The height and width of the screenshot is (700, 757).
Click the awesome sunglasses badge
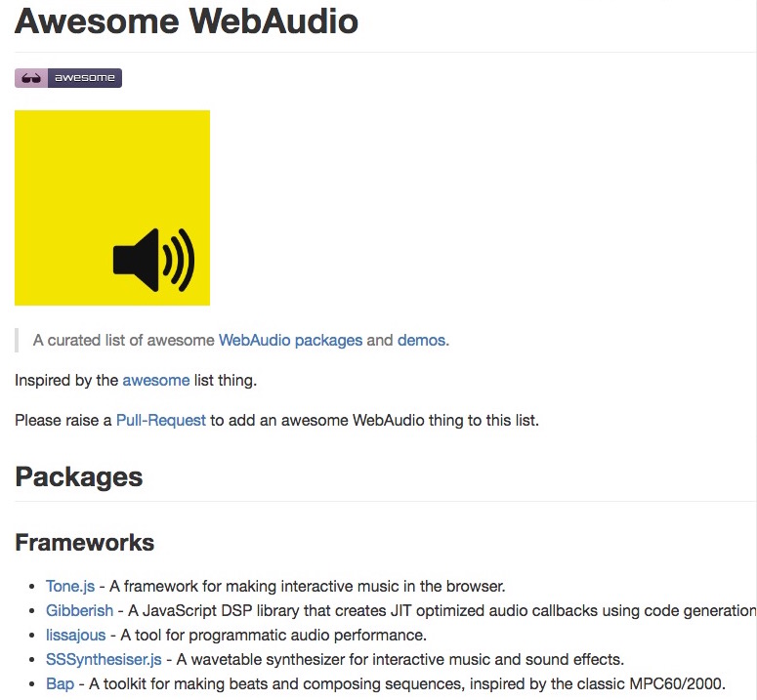pos(68,78)
